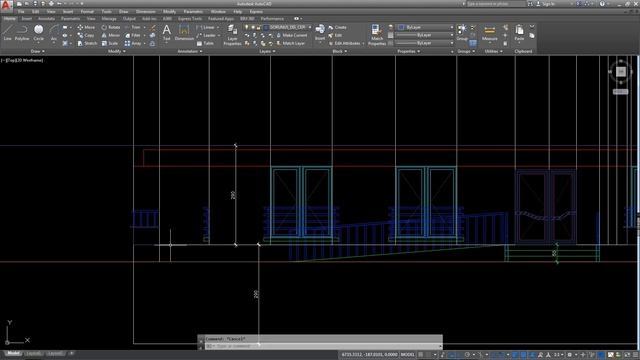The image size is (640, 360).
Task: Click the Scale tool
Action: click(x=110, y=43)
